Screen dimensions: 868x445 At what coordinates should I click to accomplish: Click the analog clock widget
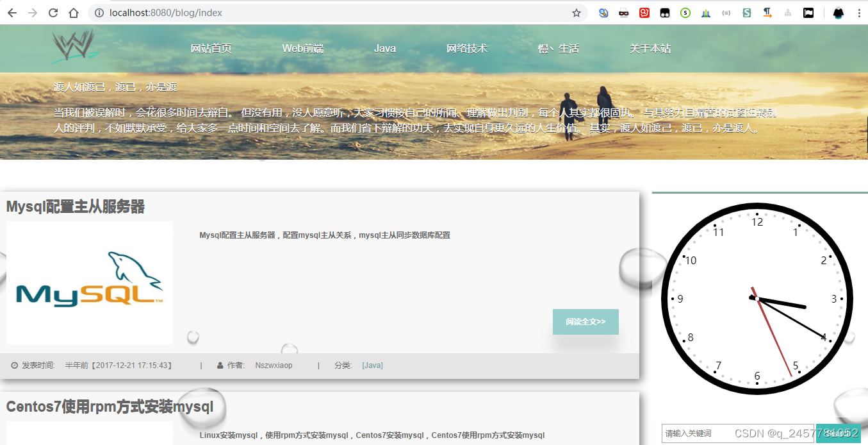757,299
